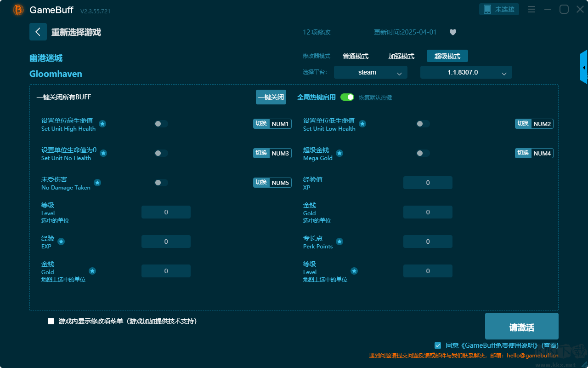
Task: Click star icon next to Level 地图上选中的单位
Action: (354, 271)
